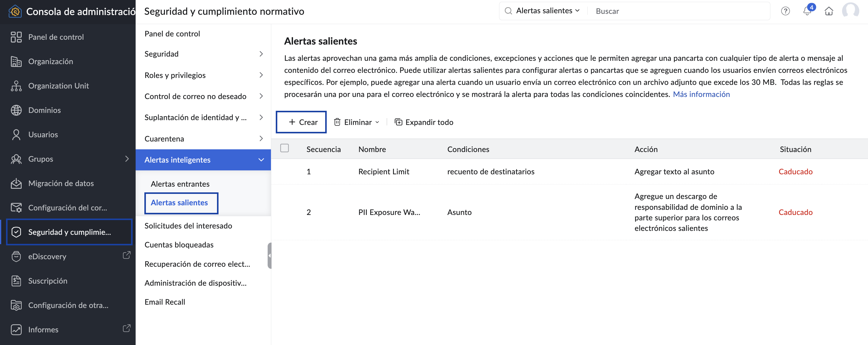Click 'Agregar texto al asunto' action cell
Screen dimensions: 868x345
click(674, 172)
